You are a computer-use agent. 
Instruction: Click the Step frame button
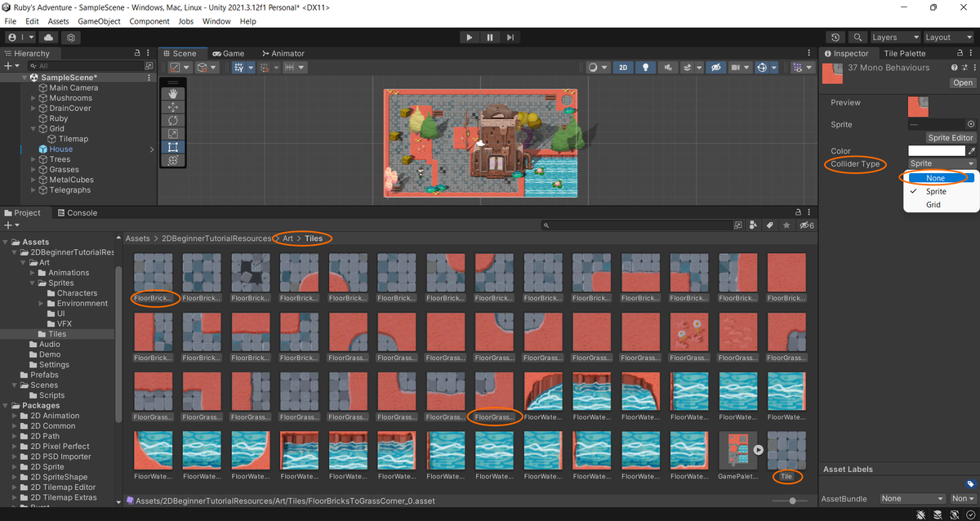pyautogui.click(x=510, y=38)
